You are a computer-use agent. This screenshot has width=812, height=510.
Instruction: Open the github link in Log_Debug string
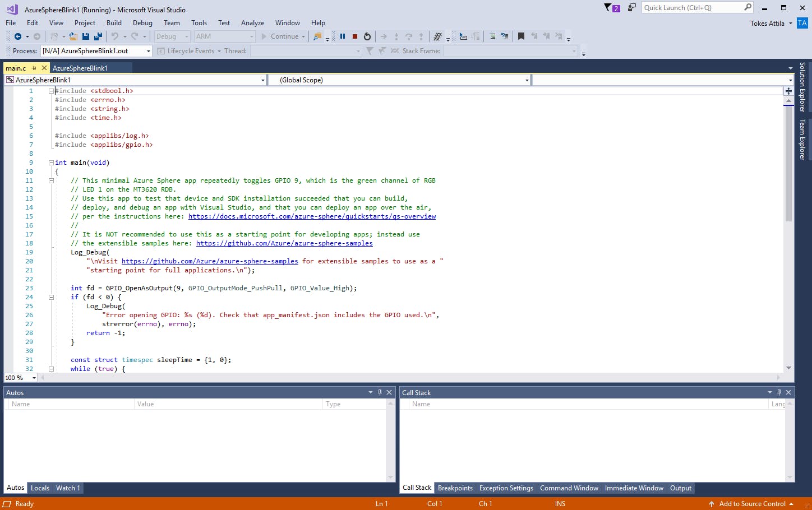coord(210,261)
